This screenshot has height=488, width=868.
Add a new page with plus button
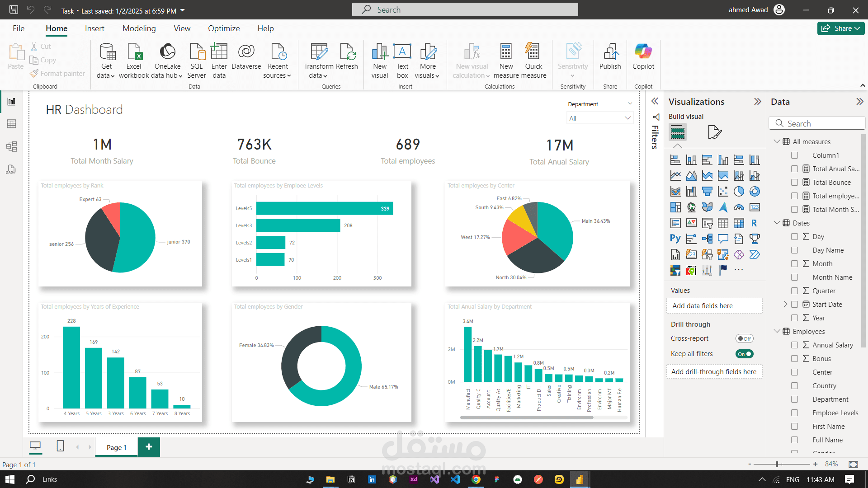149,447
